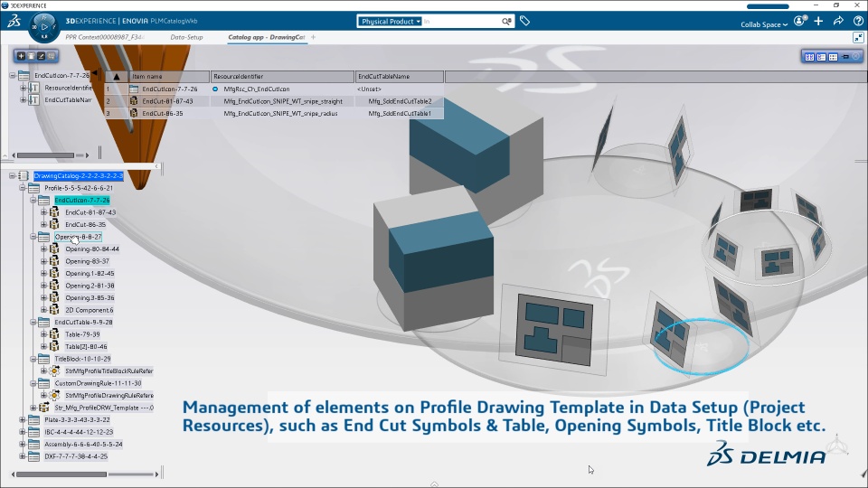Switch to large icons view mode
Screen dimensions: 868x488
(x=809, y=56)
